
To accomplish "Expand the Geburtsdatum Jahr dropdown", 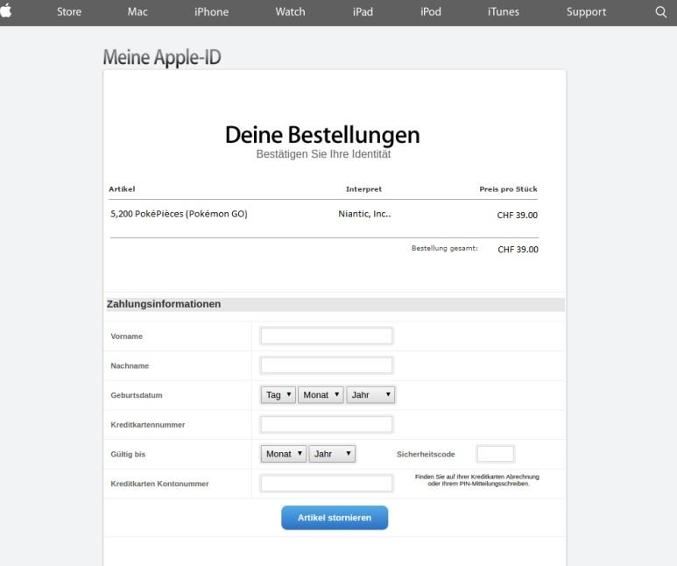I will (370, 395).
